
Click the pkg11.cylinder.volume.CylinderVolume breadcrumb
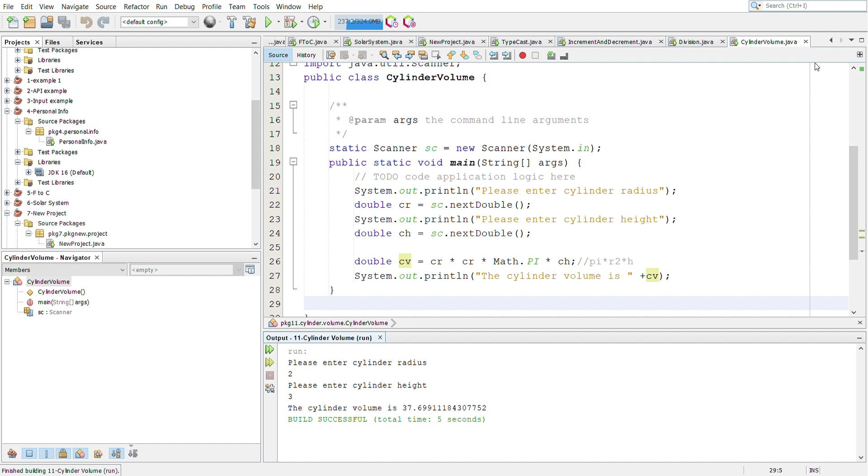pyautogui.click(x=334, y=323)
